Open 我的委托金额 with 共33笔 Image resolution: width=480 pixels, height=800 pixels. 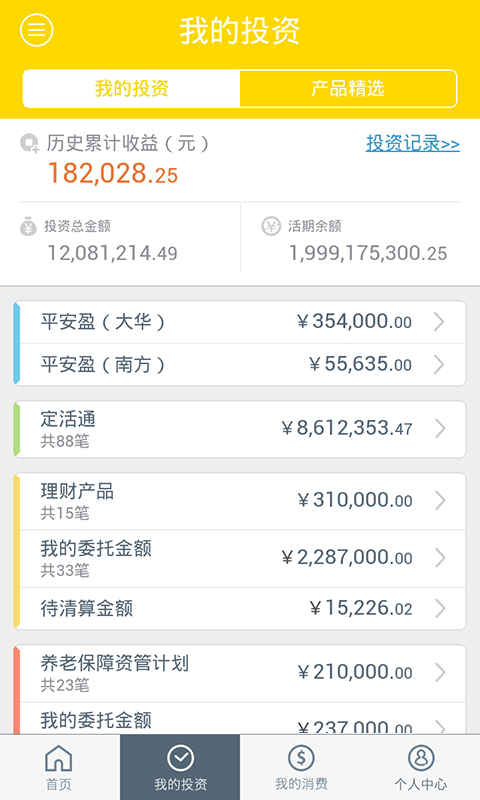pyautogui.click(x=242, y=559)
